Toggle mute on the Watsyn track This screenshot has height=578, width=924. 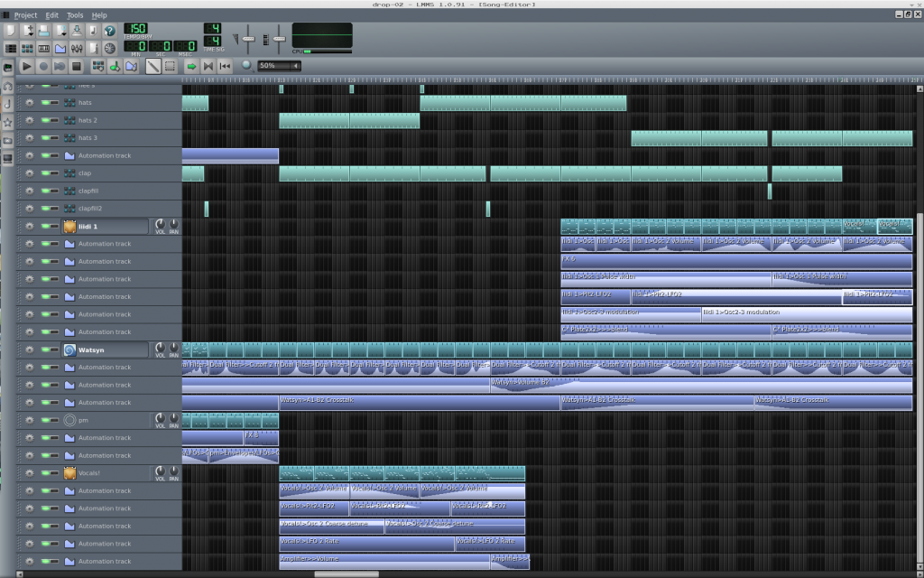tap(45, 350)
